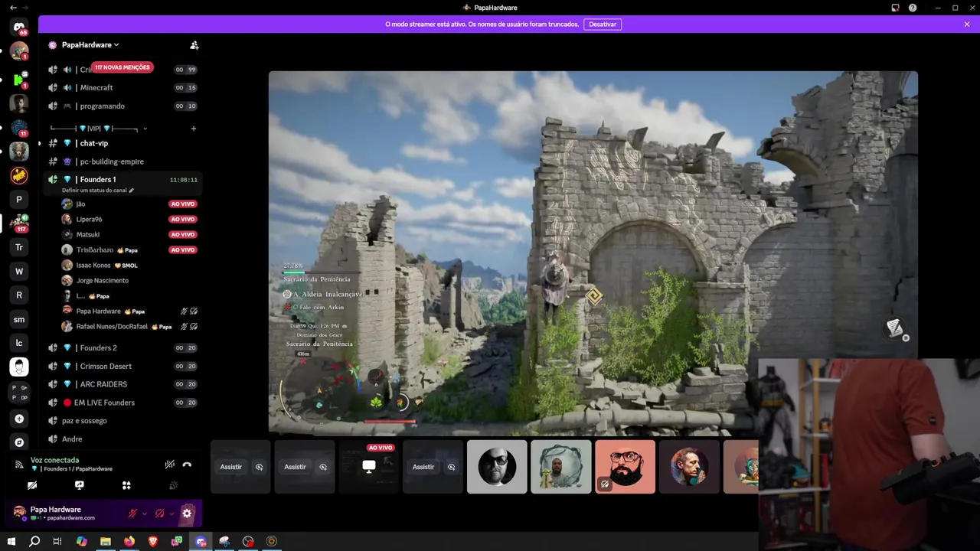
Task: Expand audio output options arrow
Action: click(x=171, y=514)
